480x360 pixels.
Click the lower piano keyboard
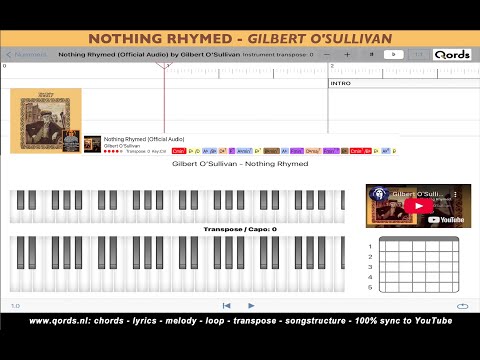(177, 264)
